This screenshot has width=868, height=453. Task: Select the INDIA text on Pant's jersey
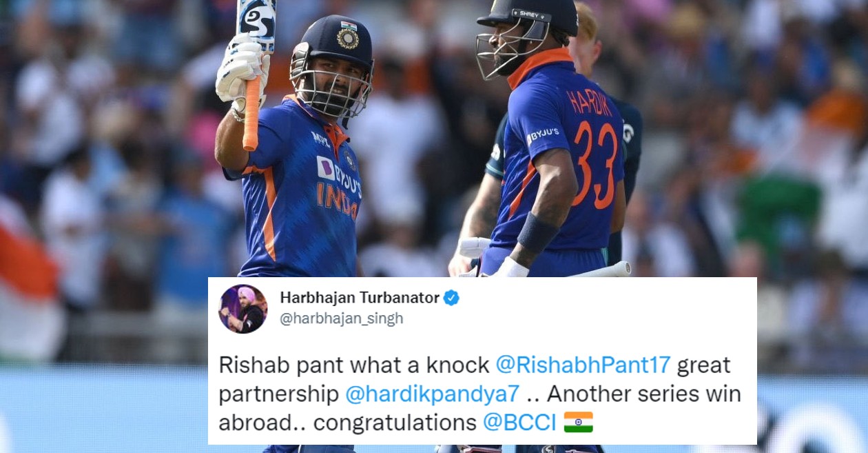click(337, 201)
